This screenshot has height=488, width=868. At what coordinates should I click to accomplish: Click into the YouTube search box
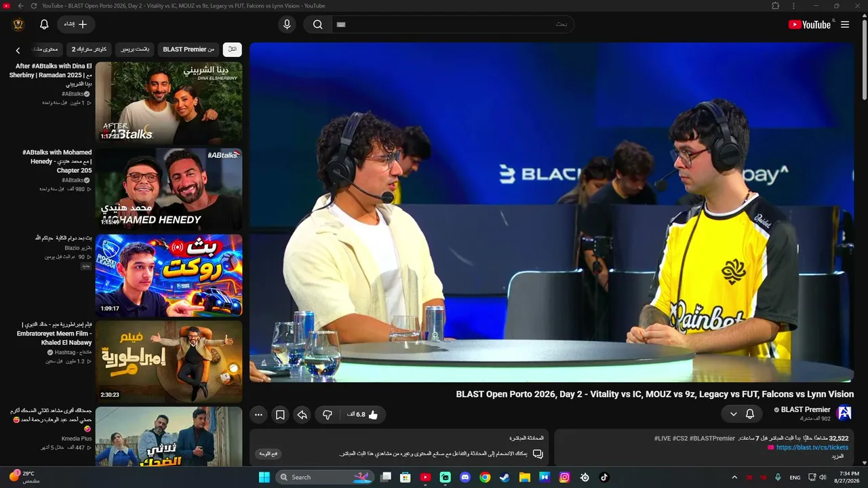(x=453, y=24)
